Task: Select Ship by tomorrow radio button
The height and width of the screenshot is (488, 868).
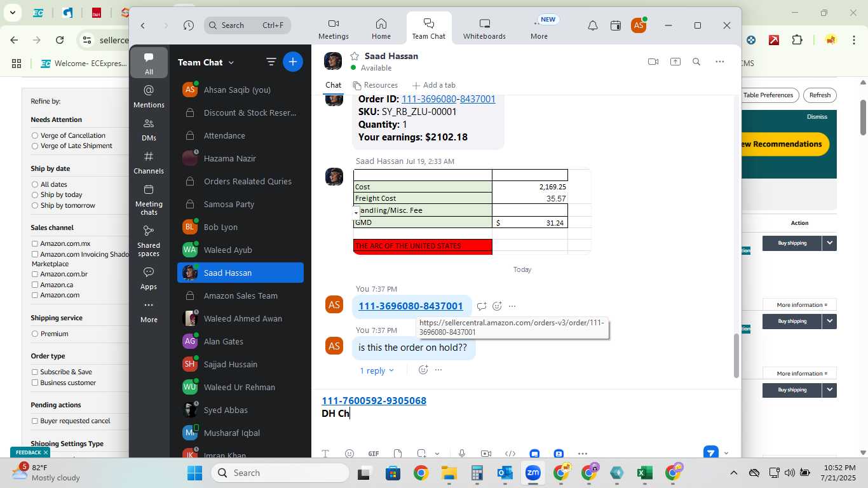Action: click(35, 205)
